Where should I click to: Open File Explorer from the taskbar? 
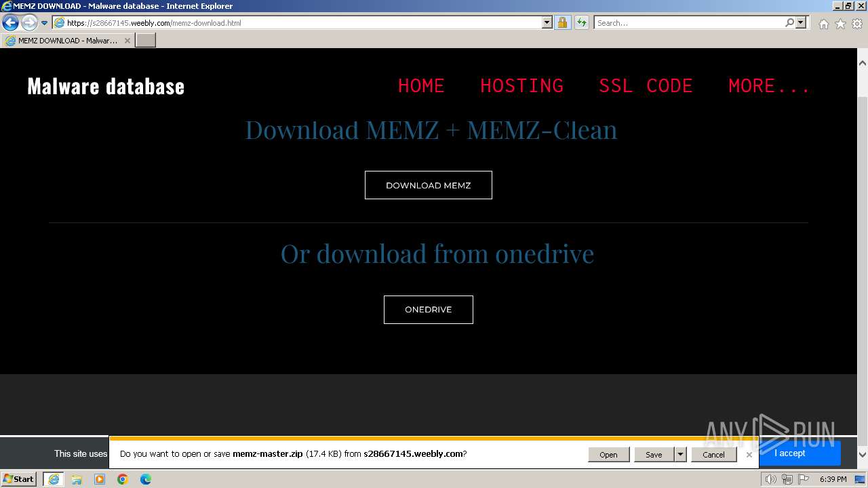[77, 479]
